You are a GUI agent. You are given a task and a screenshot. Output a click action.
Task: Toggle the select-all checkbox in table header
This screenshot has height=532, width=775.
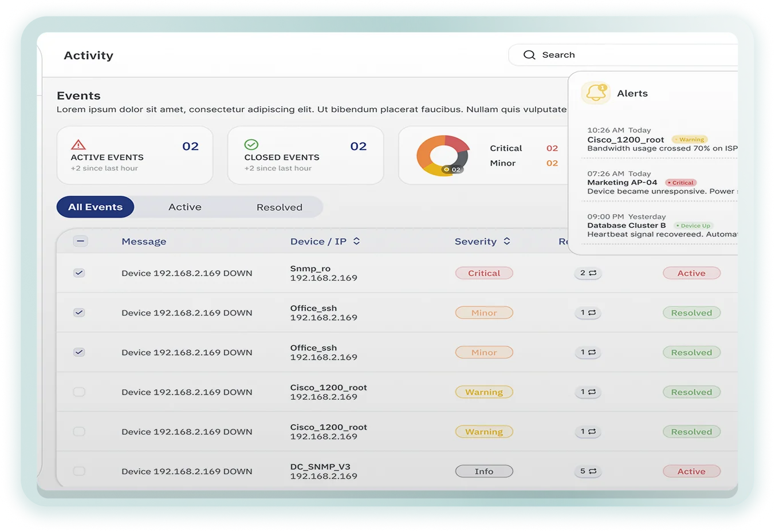tap(81, 241)
